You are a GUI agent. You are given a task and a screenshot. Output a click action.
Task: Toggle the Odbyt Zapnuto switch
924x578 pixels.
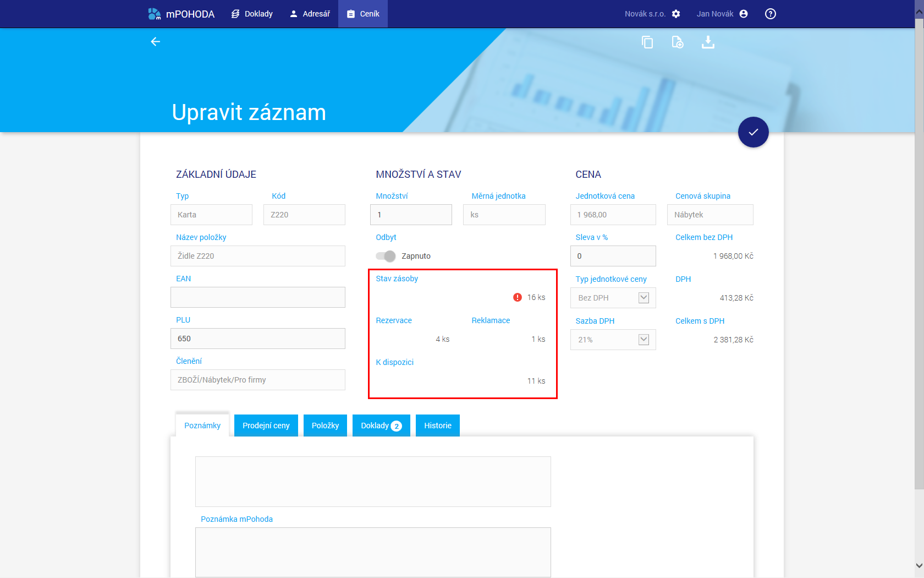point(386,256)
